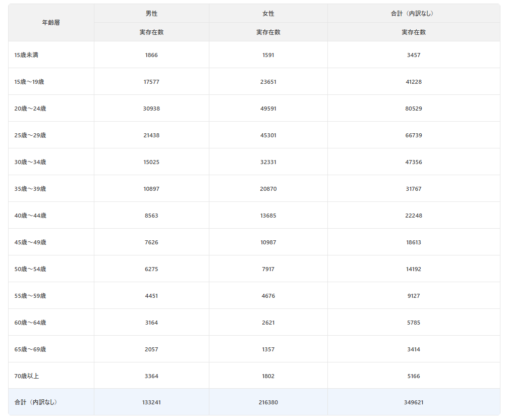Select the 40歳～44歳 row label

coord(30,216)
